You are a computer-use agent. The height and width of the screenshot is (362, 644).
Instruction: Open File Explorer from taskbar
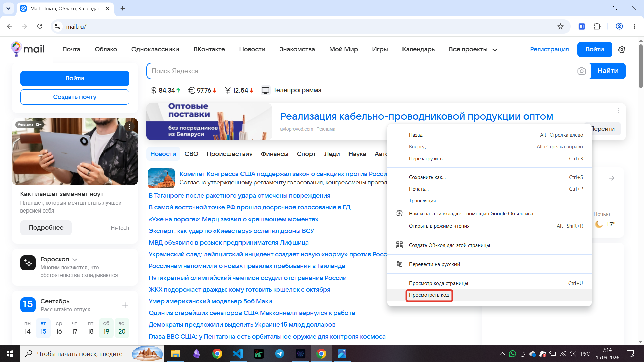(175, 354)
